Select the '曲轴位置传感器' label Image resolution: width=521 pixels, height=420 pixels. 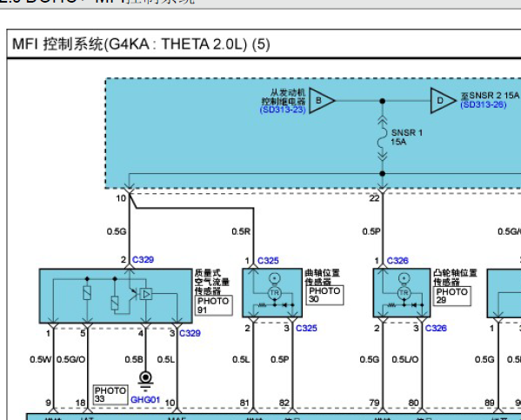coord(323,277)
